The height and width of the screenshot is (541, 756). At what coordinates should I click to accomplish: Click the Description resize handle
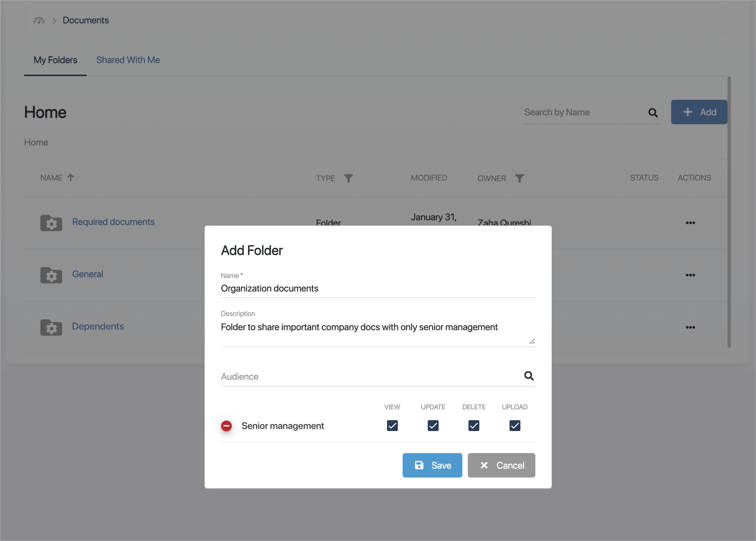click(532, 342)
